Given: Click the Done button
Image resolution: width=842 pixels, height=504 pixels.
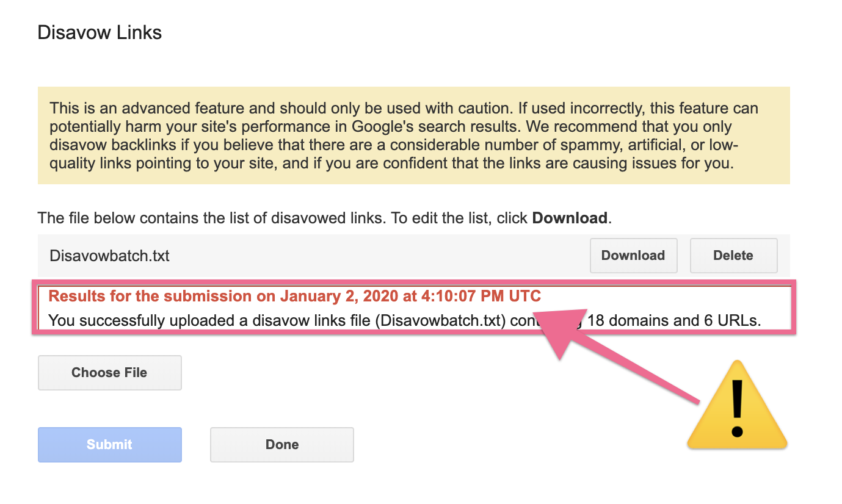Looking at the screenshot, I should (282, 445).
